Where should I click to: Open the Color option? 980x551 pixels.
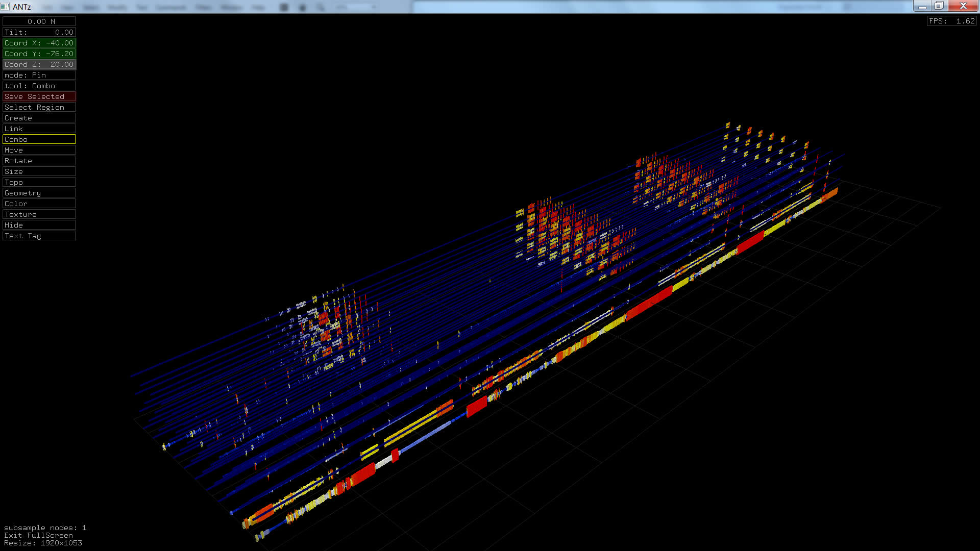point(39,204)
